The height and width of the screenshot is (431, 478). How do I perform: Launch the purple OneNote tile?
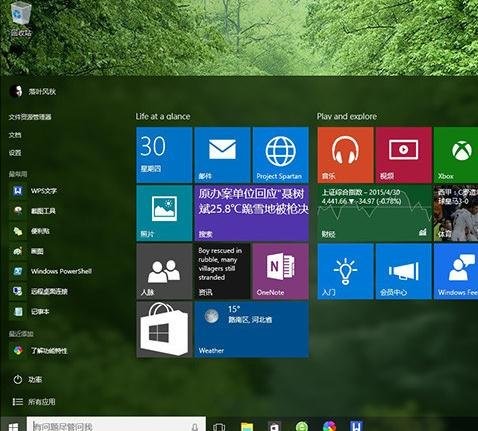click(x=280, y=271)
